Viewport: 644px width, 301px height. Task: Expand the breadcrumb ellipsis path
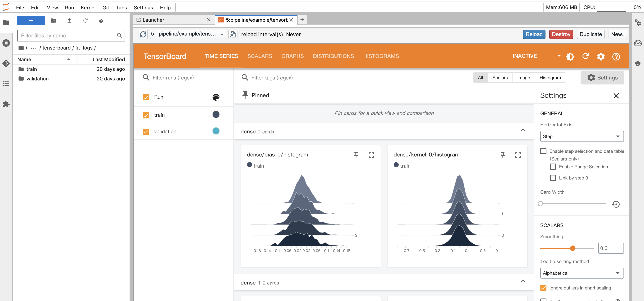33,48
